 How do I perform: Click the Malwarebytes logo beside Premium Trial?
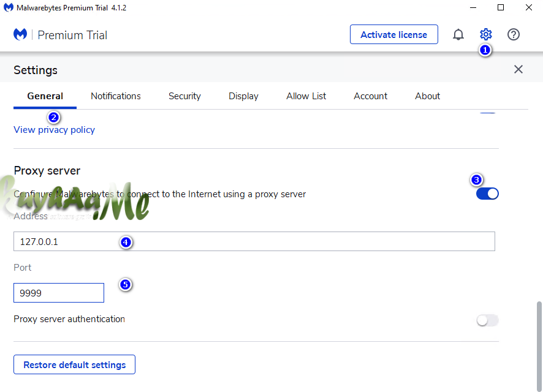click(20, 34)
